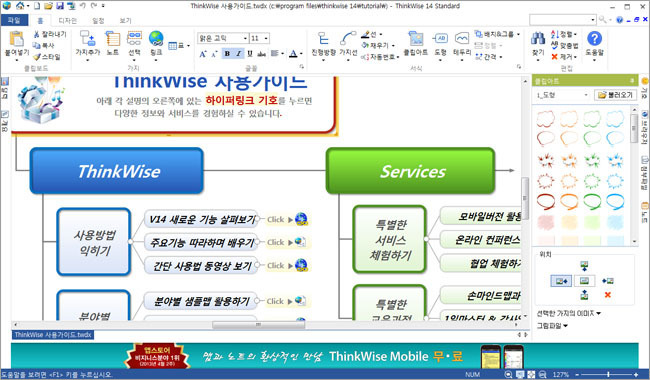
Task: Click Undo arrow in quick access toolbar
Action: (82, 6)
